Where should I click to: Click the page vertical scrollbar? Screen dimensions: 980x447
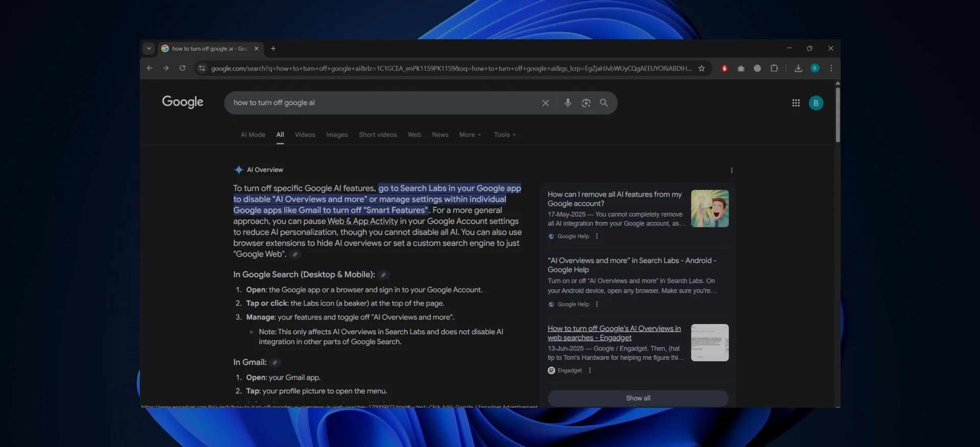point(838,115)
